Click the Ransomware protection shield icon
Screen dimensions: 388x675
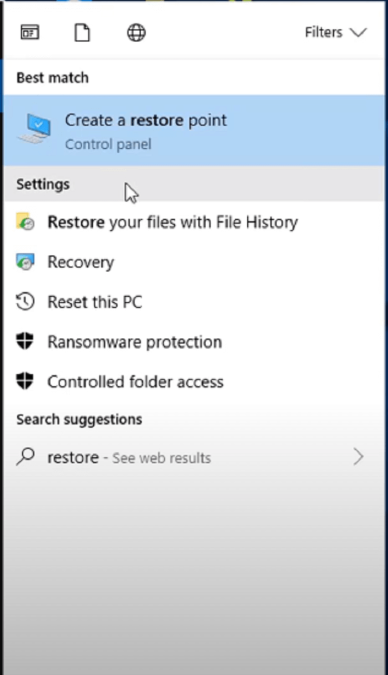coord(25,341)
